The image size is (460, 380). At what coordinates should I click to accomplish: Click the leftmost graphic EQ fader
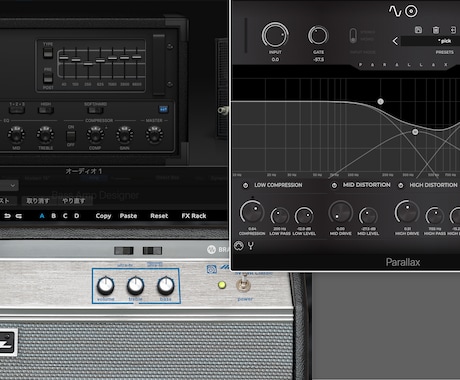tap(64, 58)
